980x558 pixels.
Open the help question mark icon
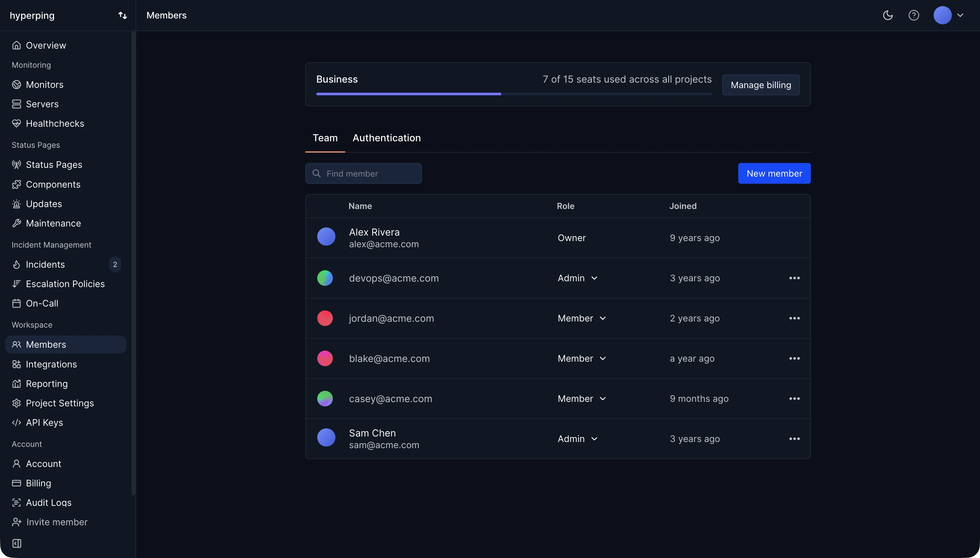[914, 15]
